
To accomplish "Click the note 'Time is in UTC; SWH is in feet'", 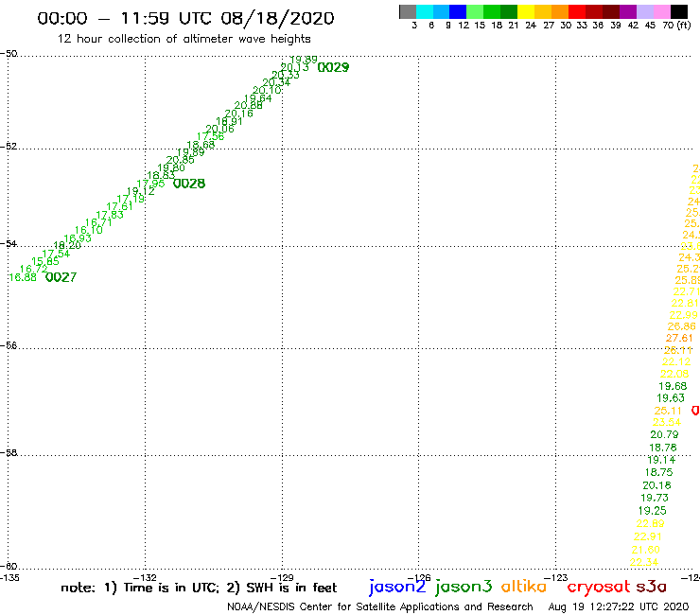I will [x=199, y=588].
